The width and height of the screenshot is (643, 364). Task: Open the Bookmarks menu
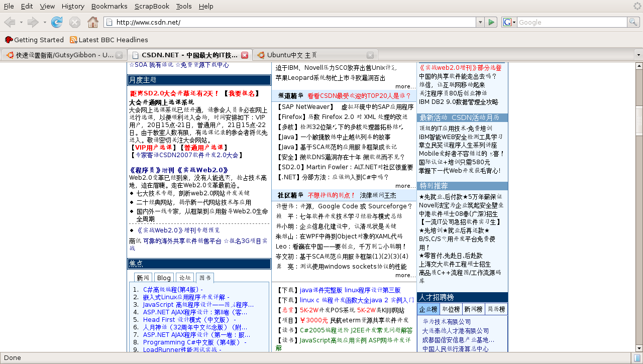coord(109,6)
